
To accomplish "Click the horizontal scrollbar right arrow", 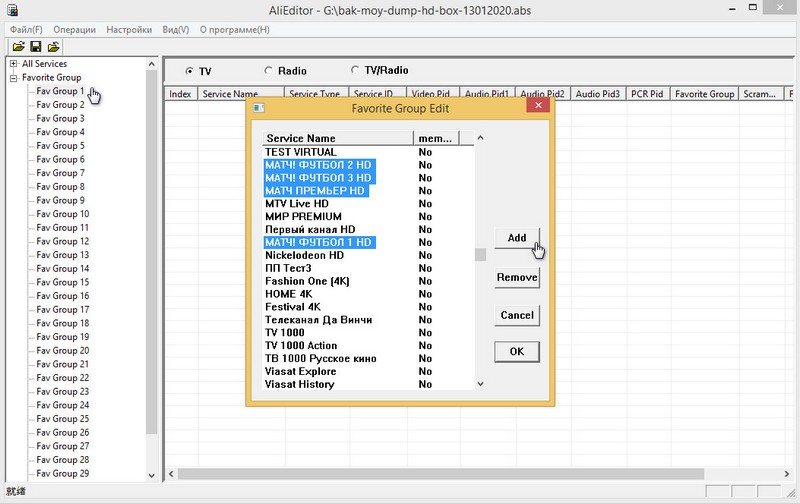I will tap(787, 474).
